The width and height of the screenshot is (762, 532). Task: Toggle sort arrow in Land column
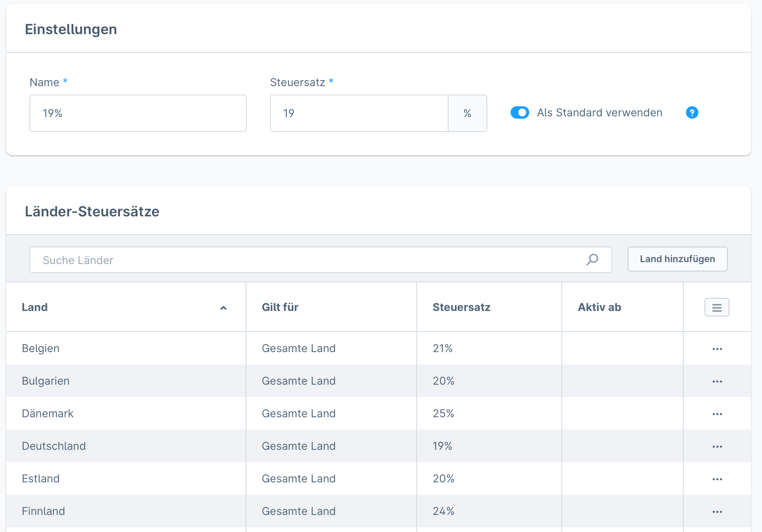pos(223,308)
